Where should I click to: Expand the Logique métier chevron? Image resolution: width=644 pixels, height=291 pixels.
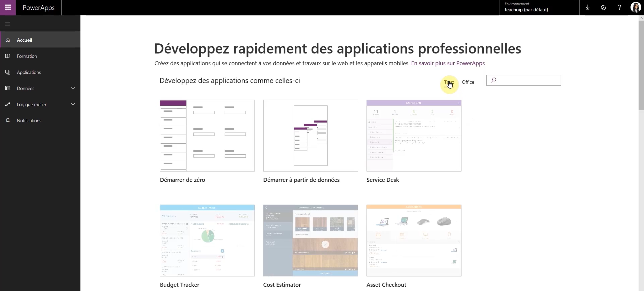click(x=73, y=104)
